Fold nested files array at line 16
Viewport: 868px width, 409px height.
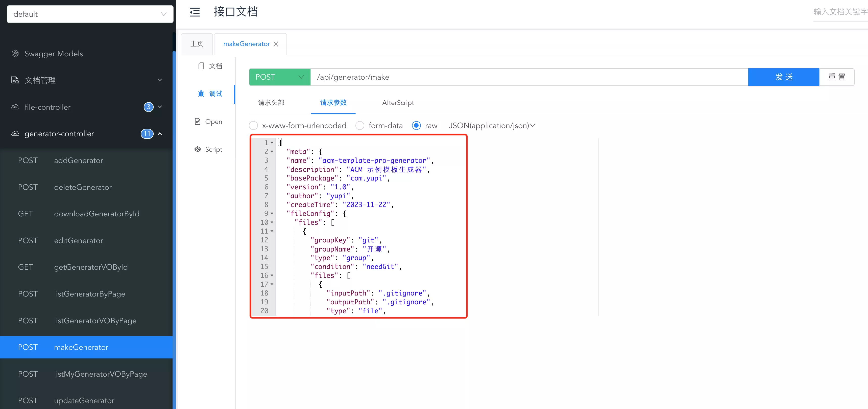(272, 276)
